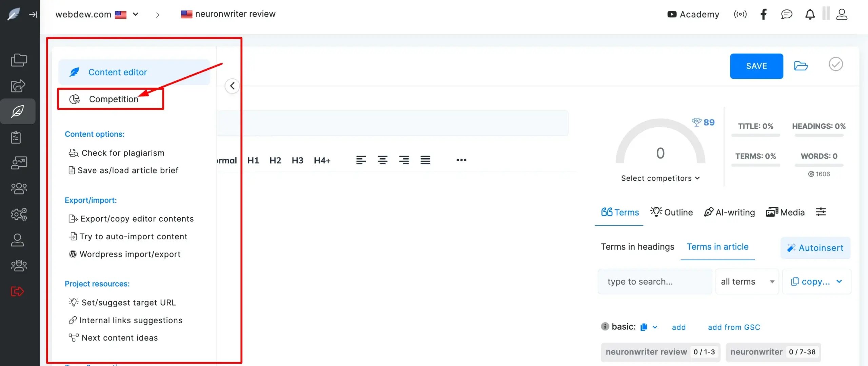Mark article done with checkmark circle
Image resolution: width=868 pixels, height=366 pixels.
(835, 64)
